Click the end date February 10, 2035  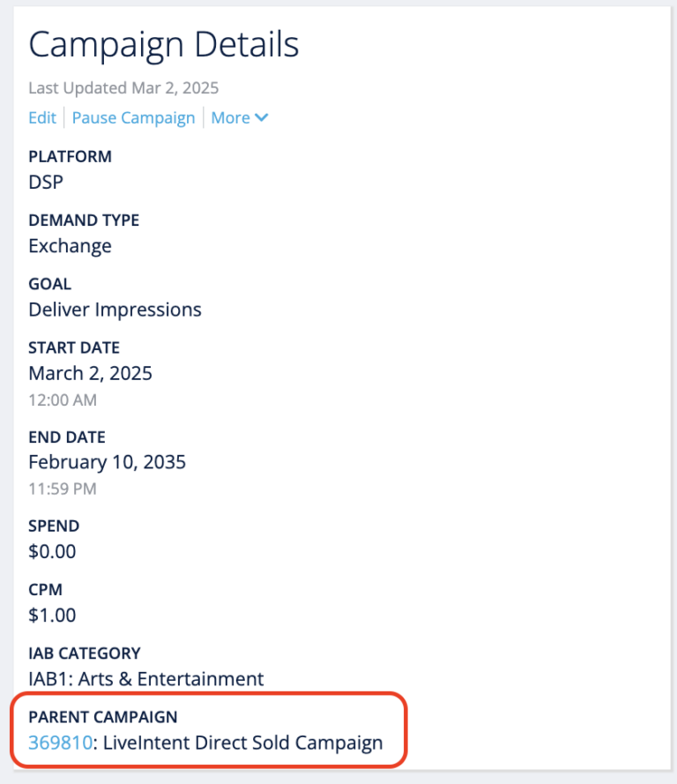[107, 461]
